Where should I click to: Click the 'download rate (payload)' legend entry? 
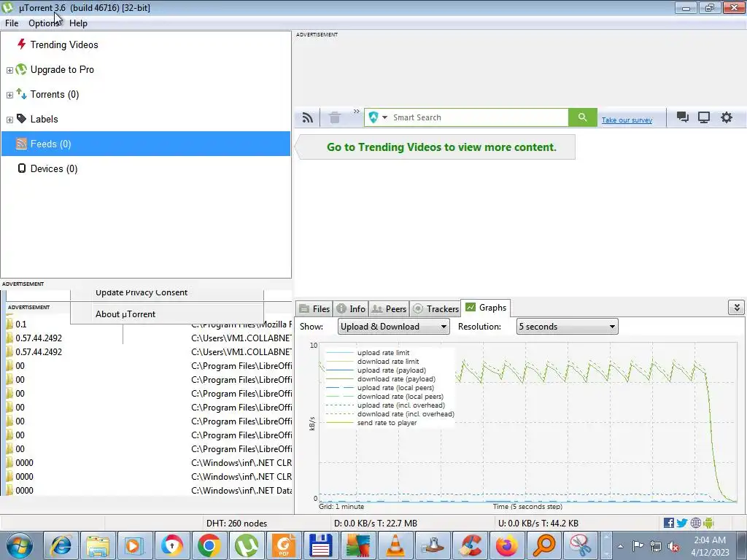tap(396, 379)
